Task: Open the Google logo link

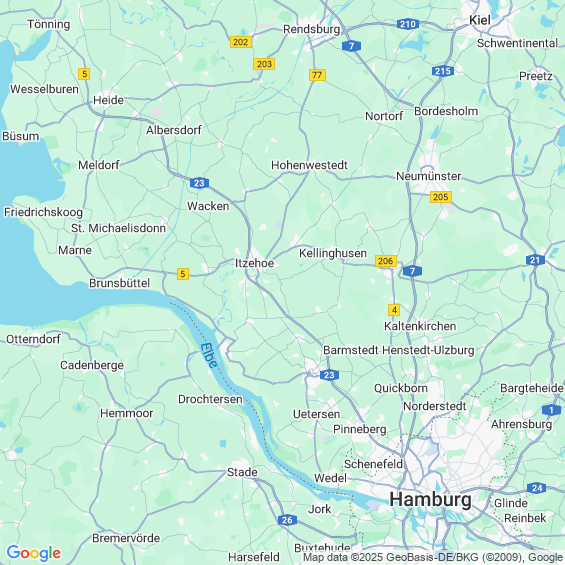Action: 34,553
